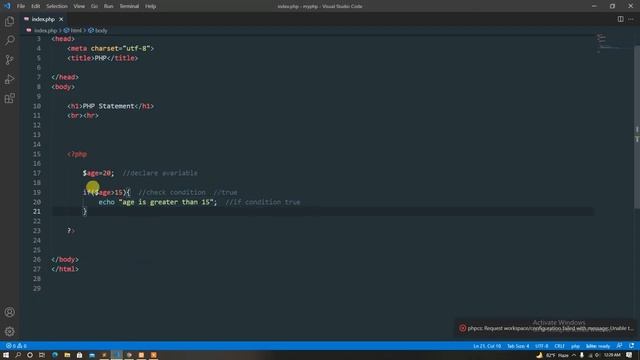Open the File menu
The width and height of the screenshot is (640, 360).
[21, 6]
